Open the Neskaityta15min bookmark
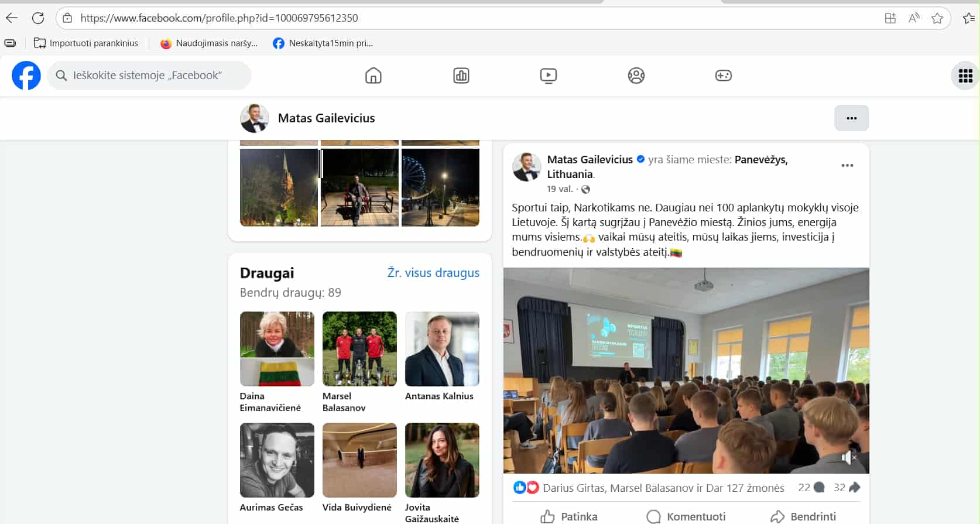 [x=323, y=43]
